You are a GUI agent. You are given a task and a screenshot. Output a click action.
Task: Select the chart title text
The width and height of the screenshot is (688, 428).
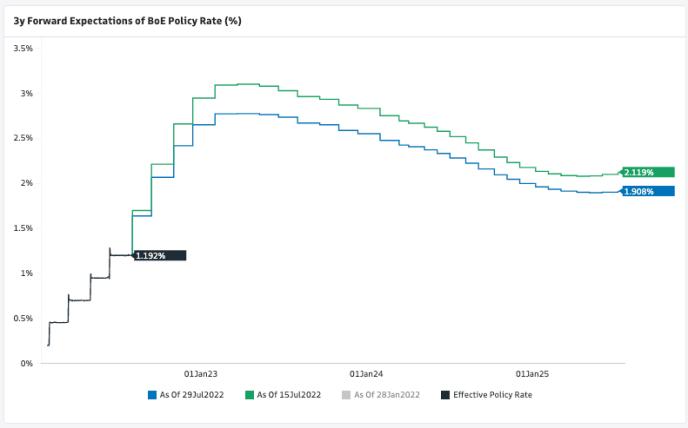[127, 20]
